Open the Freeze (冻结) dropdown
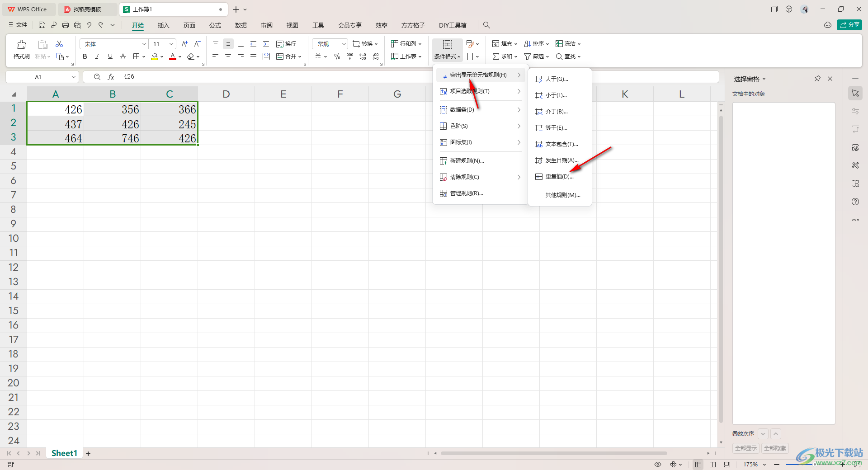Screen dimensions: 868x470 568,44
